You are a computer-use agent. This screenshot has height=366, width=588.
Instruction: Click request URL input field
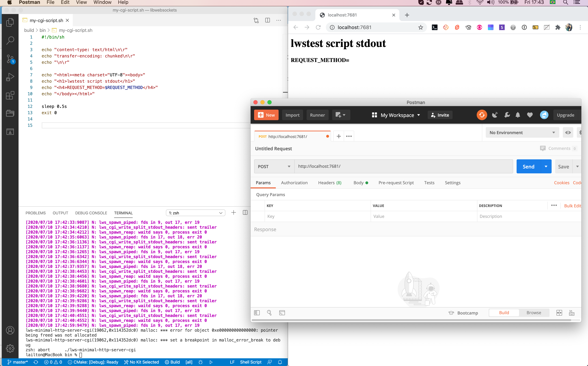403,166
